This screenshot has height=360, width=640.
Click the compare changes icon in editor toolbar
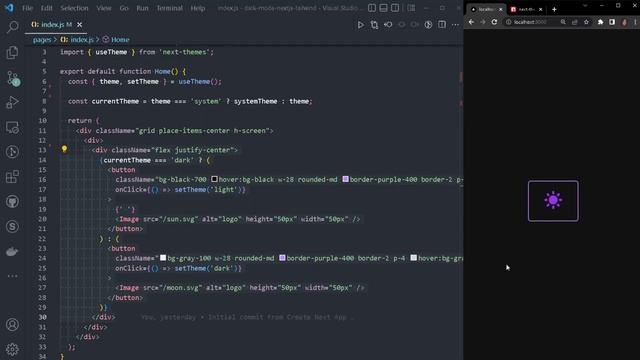click(374, 25)
